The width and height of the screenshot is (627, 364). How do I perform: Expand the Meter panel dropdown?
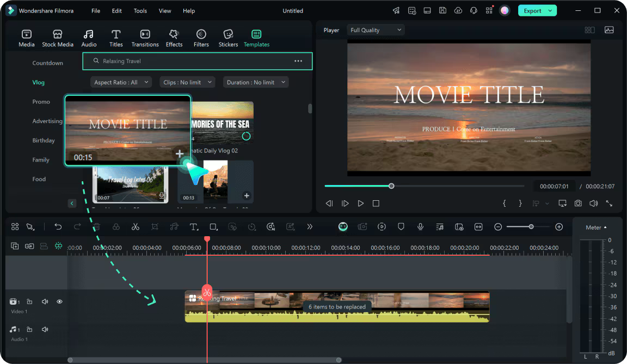point(596,227)
